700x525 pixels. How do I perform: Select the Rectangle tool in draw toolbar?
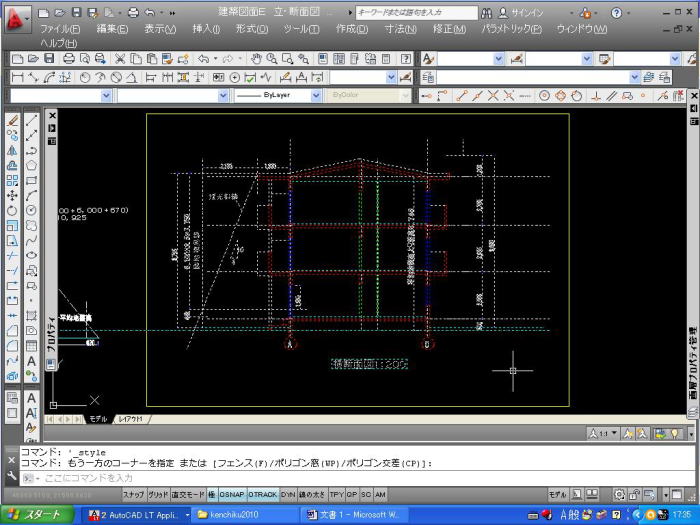point(31,180)
